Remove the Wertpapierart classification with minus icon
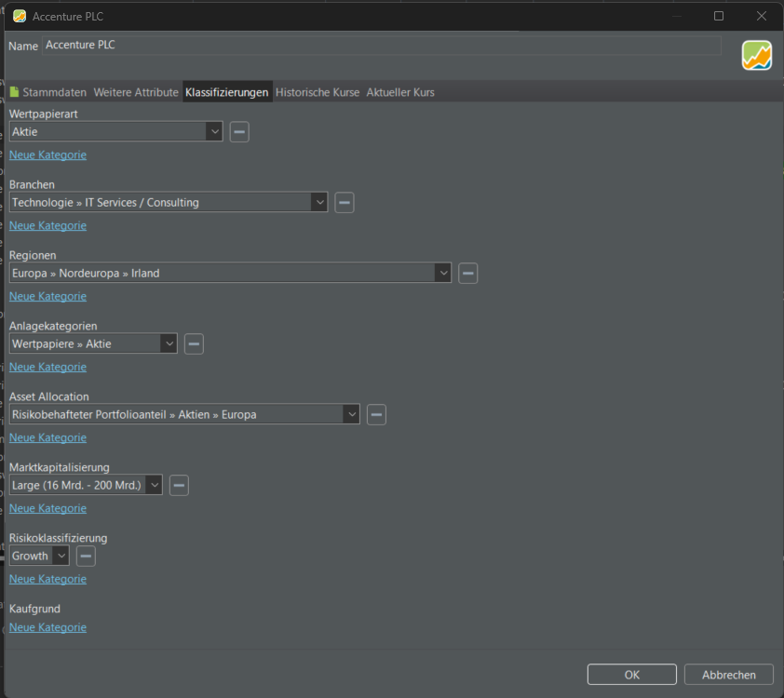This screenshot has height=698, width=784. (239, 132)
